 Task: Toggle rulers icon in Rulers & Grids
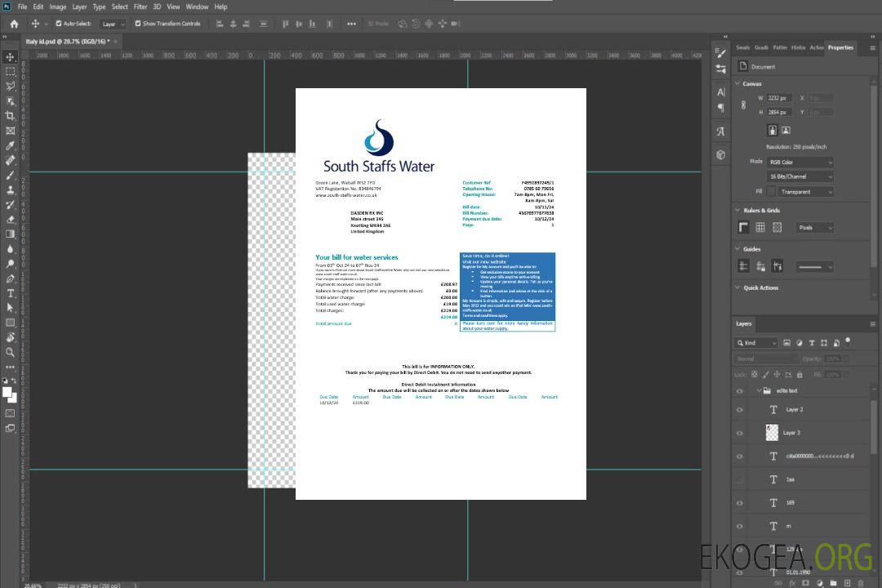point(744,227)
